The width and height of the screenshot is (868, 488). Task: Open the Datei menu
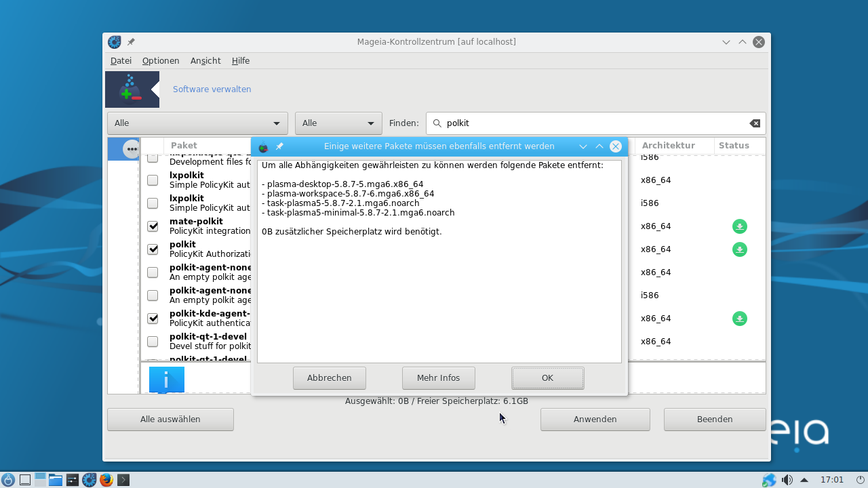coord(121,61)
